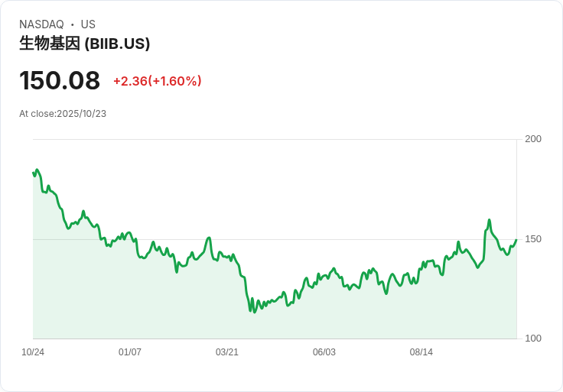The image size is (563, 392).
Task: Click the last data point of the price line
Action: (516, 240)
